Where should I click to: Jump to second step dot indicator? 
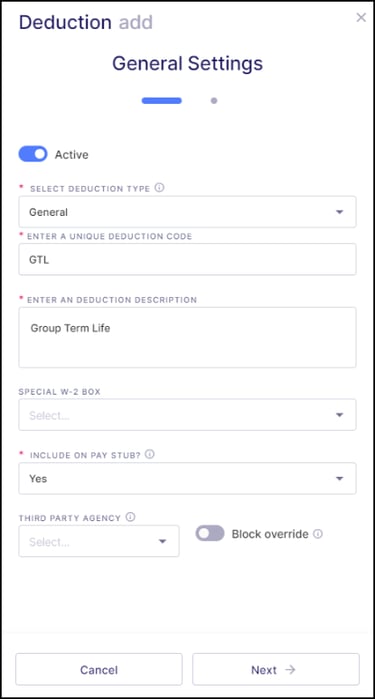214,101
